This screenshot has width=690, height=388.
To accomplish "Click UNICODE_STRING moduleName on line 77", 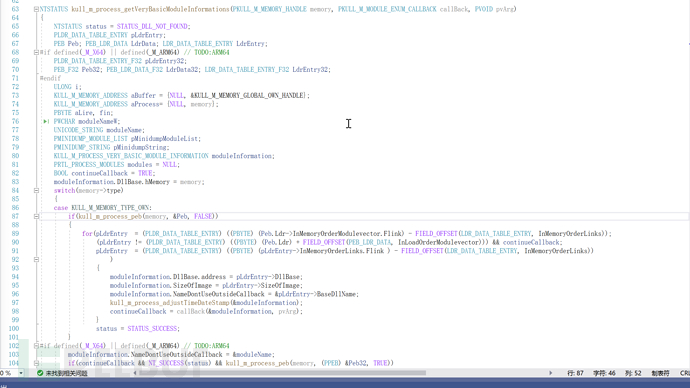I will (x=98, y=130).
